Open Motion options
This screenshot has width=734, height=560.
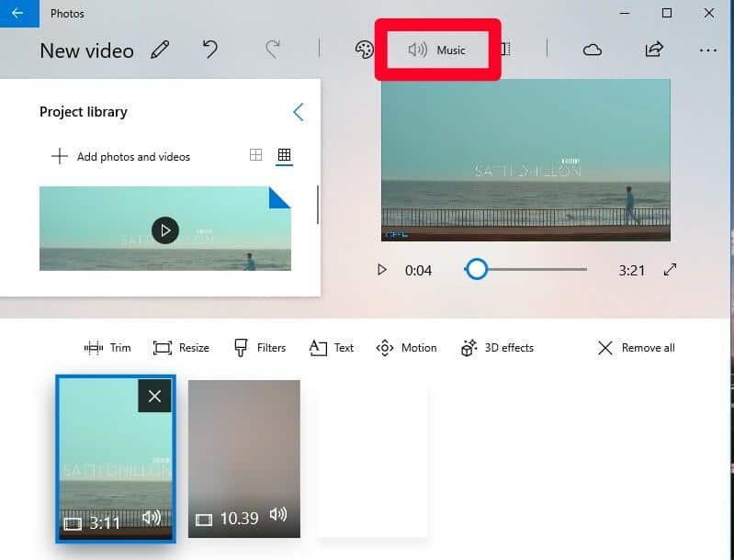click(x=406, y=348)
